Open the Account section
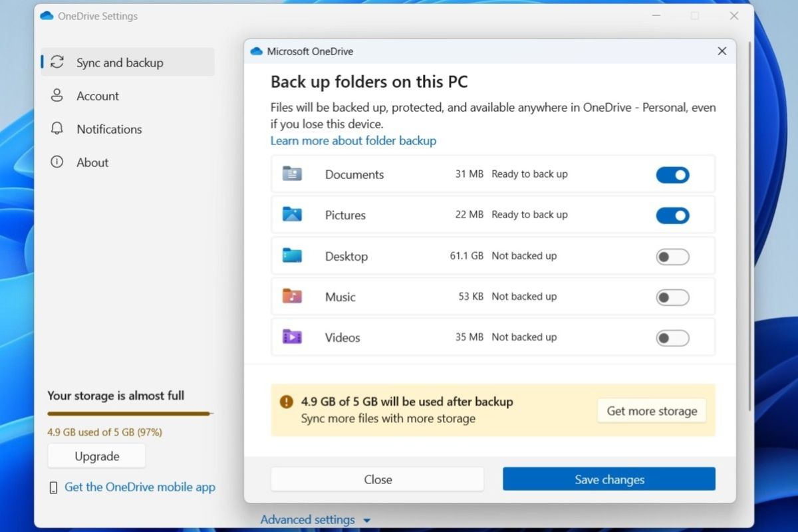 (98, 96)
